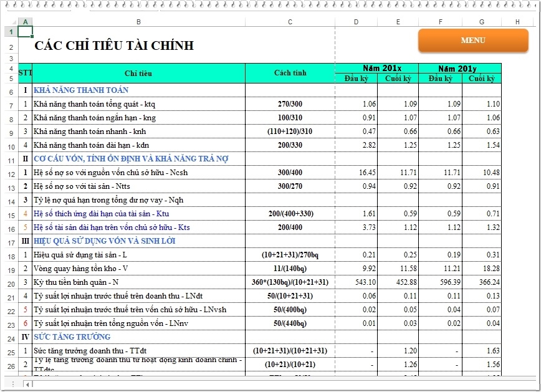Click the value 452.88
The width and height of the screenshot is (541, 392).
click(406, 282)
